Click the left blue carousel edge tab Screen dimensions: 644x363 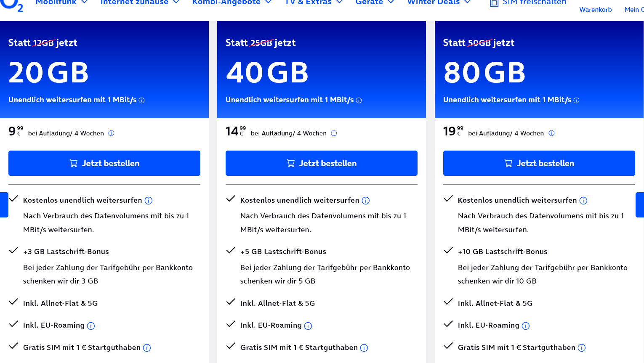coord(4,205)
